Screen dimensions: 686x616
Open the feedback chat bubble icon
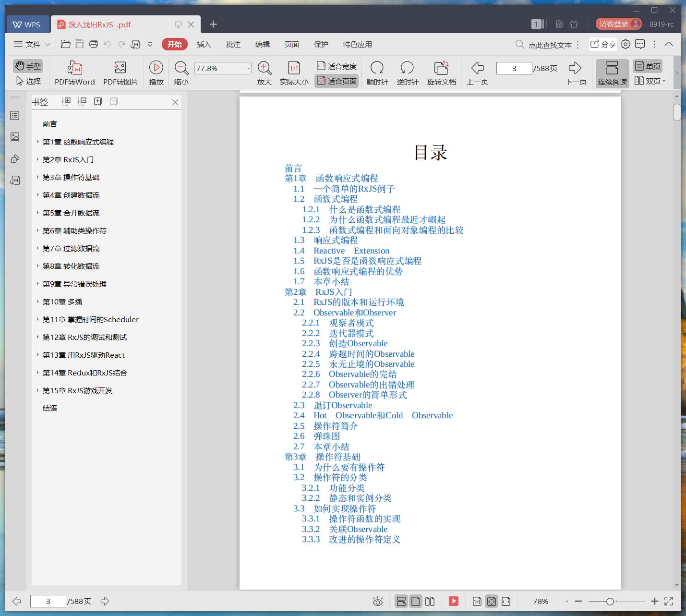640,44
